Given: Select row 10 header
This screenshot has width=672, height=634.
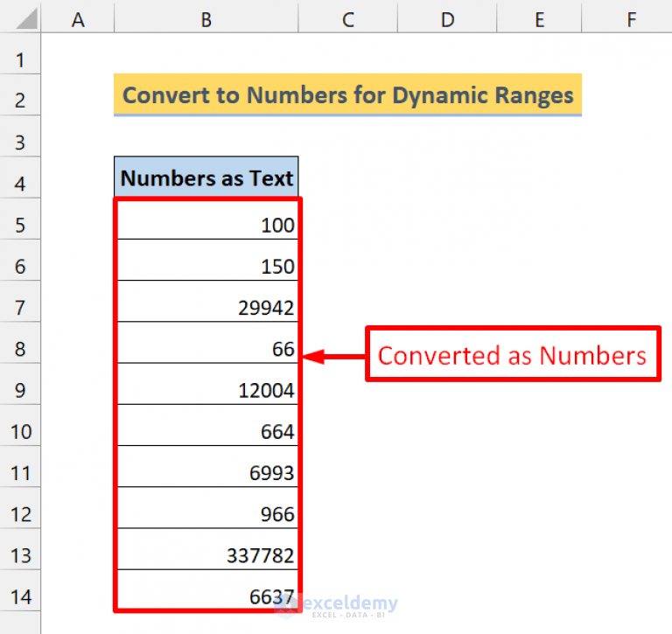Looking at the screenshot, I should tap(20, 425).
